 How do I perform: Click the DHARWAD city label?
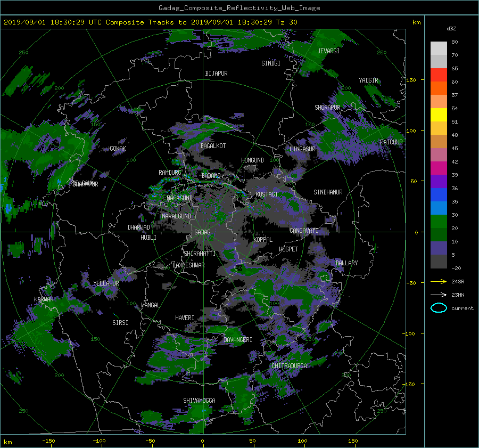coord(138,227)
